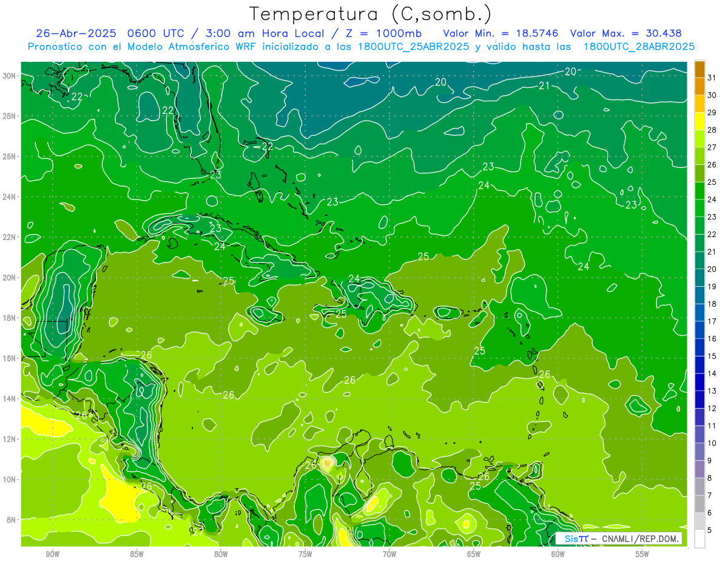Click latitude axis label 30N
The height and width of the screenshot is (562, 728).
click(x=10, y=76)
